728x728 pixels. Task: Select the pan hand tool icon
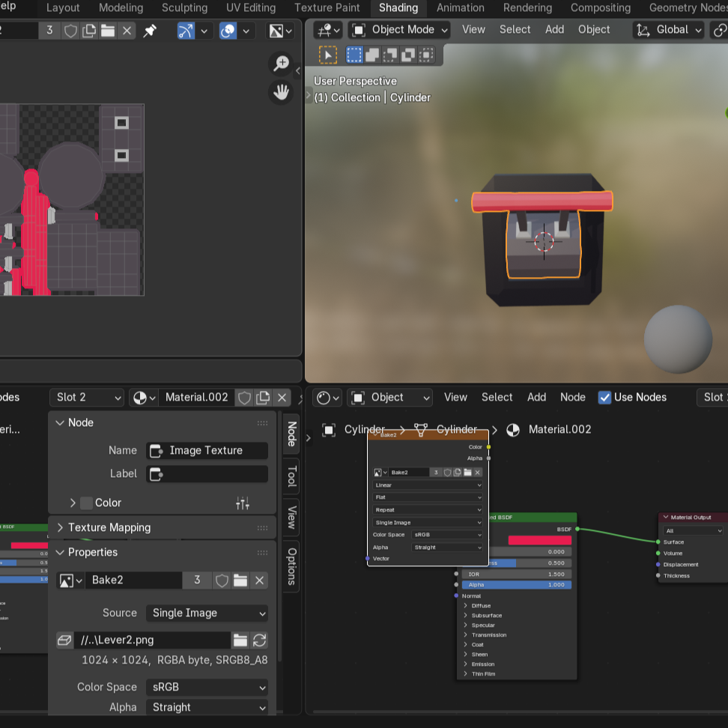click(x=281, y=92)
